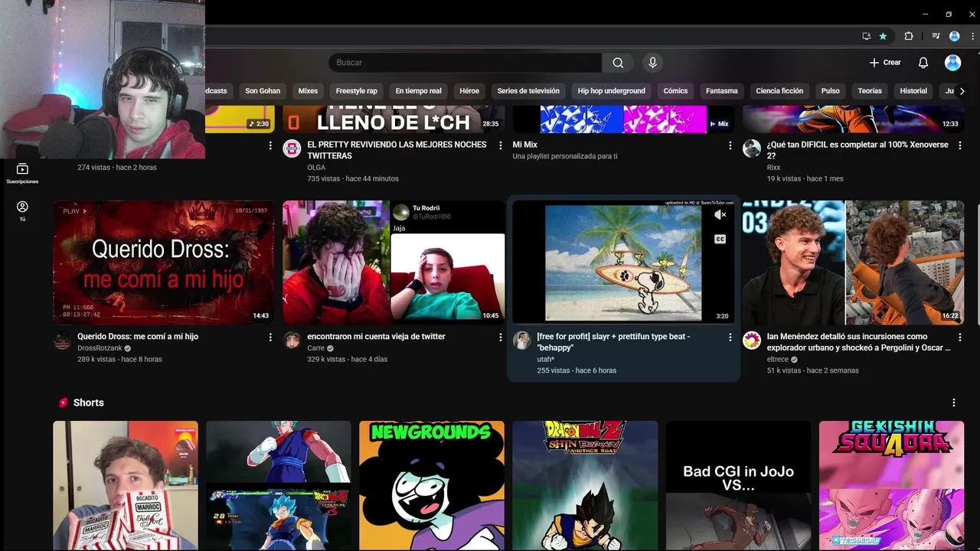Open the notifications bell
The height and width of the screenshot is (551, 980).
923,63
